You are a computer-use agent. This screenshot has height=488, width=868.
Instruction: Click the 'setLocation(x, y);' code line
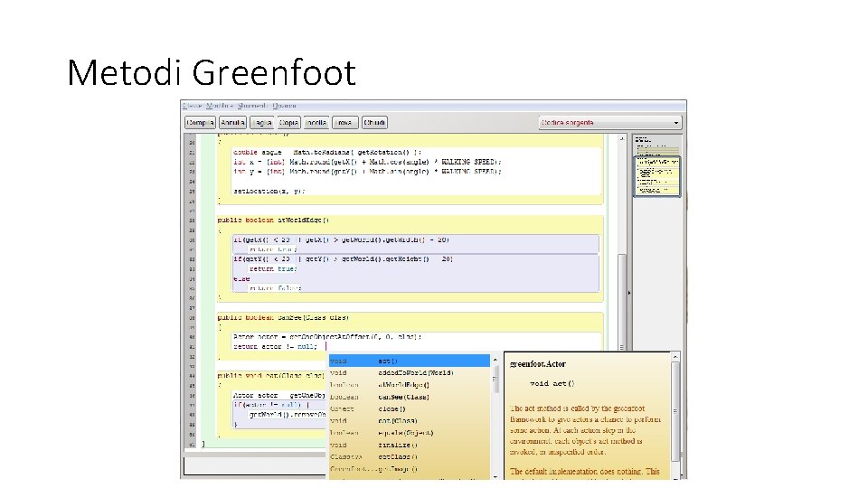click(x=269, y=191)
